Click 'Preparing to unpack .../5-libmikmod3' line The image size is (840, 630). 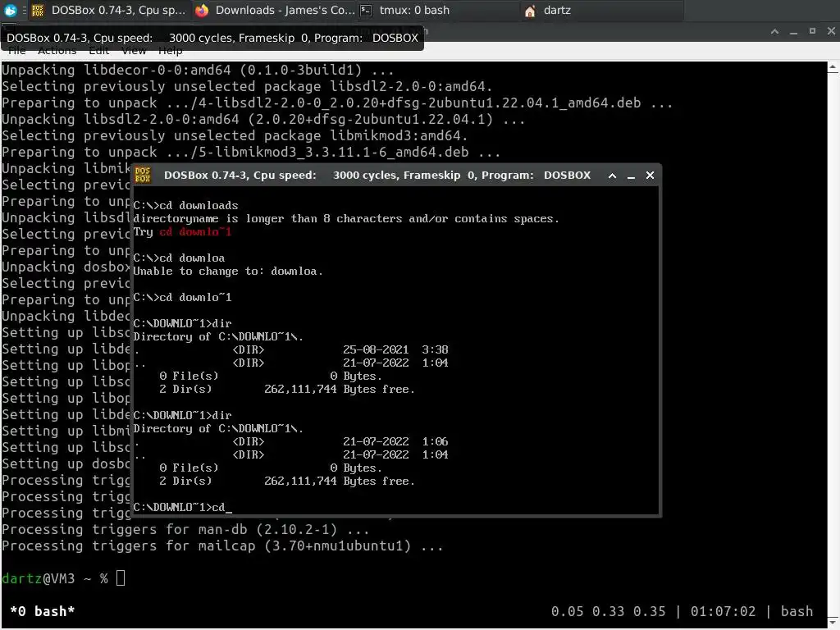coord(251,152)
